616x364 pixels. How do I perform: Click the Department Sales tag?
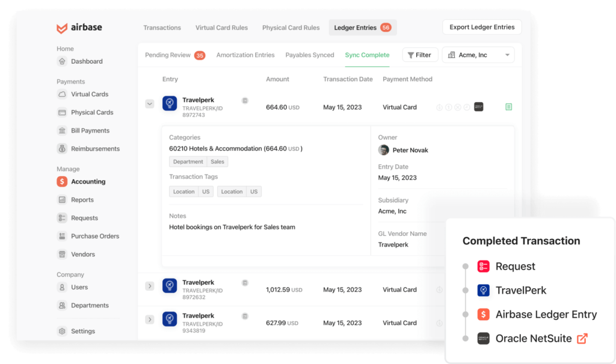point(199,162)
